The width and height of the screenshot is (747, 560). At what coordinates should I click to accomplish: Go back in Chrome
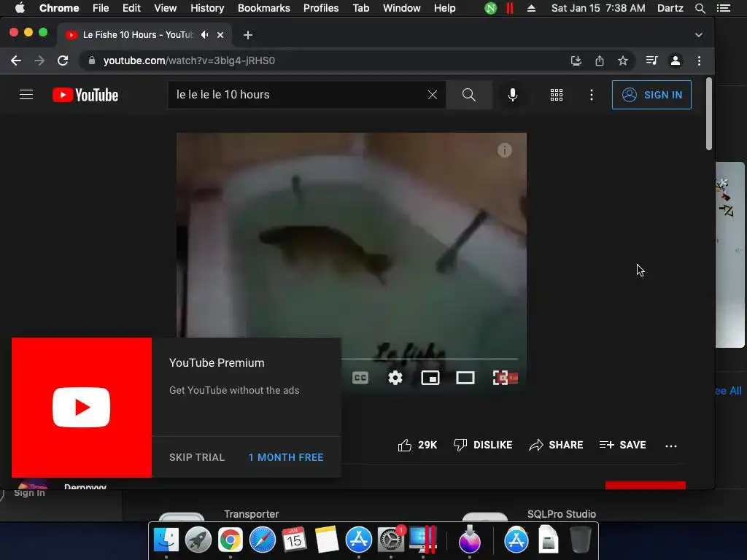coord(16,61)
